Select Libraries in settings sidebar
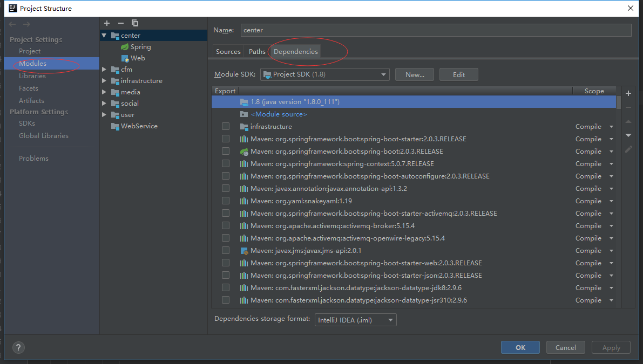The width and height of the screenshot is (643, 364). [32, 75]
